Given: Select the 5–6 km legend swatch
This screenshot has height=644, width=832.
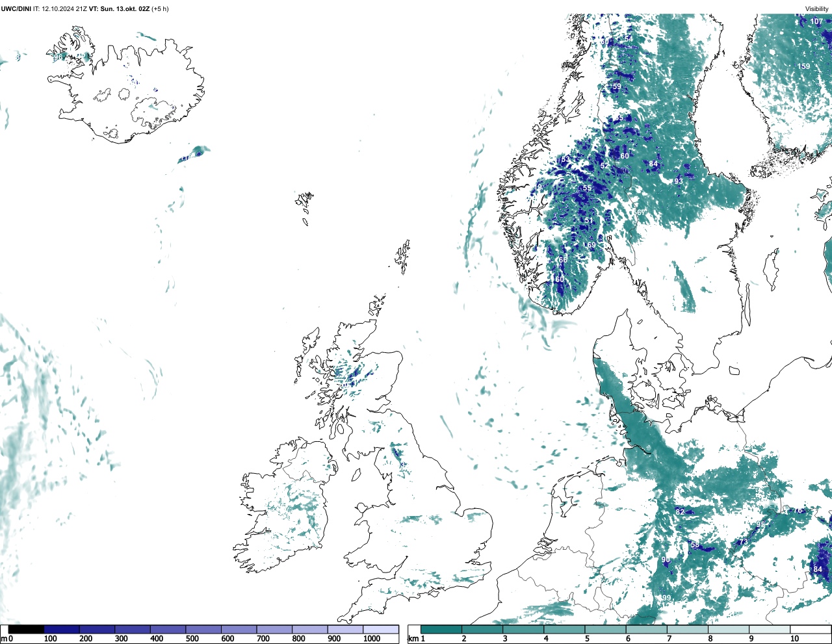Looking at the screenshot, I should pos(605,629).
